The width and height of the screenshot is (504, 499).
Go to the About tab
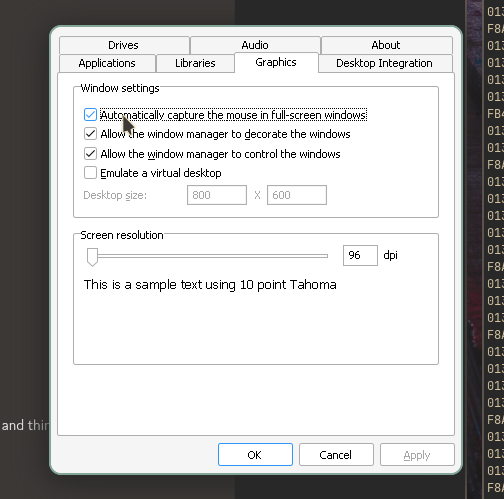click(x=386, y=45)
